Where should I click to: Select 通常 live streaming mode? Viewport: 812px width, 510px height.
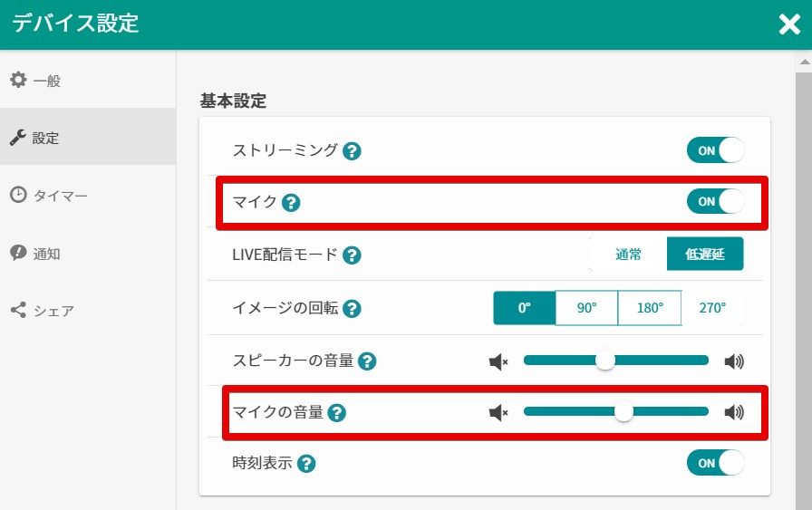tap(628, 255)
